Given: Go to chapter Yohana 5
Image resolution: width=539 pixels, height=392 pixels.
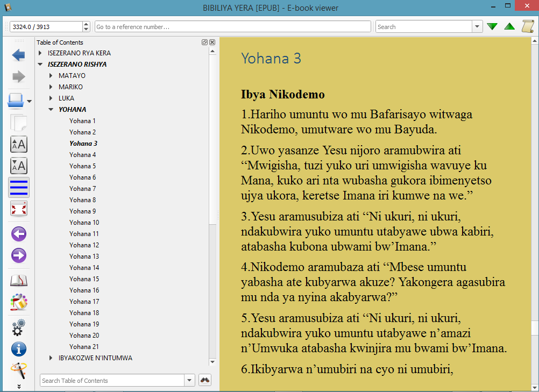Looking at the screenshot, I should [82, 166].
